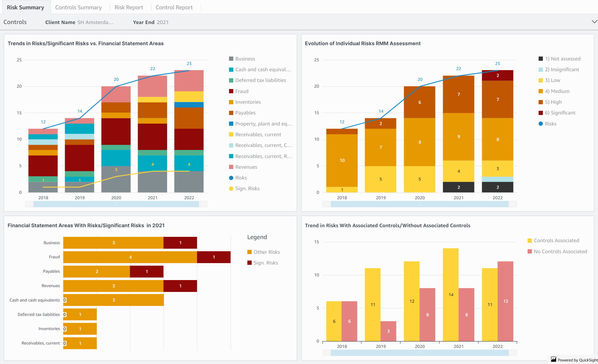Viewport: 598px width, 364px height.
Task: Toggle the Inventories series in legend
Action: click(248, 102)
